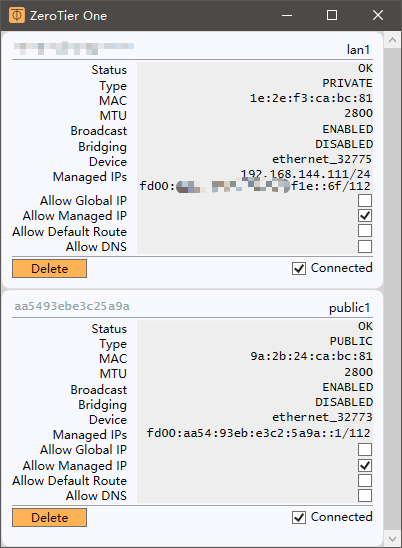Click the scrollbar down arrow

point(392,539)
